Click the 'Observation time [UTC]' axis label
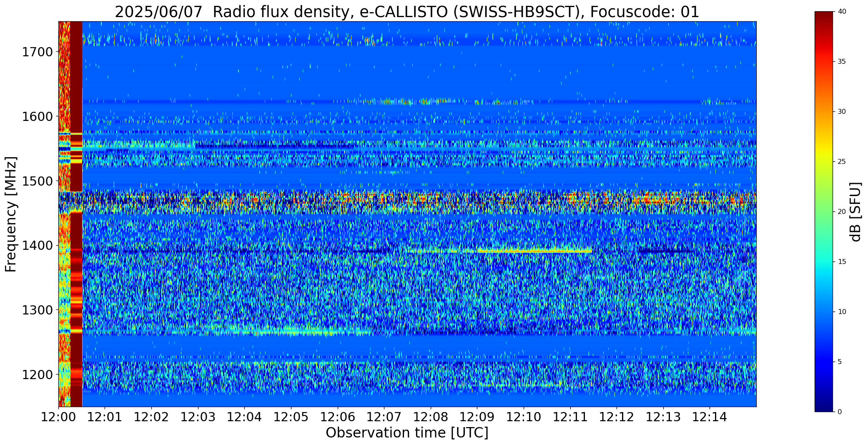Viewport: 868px width, 445px height. pyautogui.click(x=407, y=433)
